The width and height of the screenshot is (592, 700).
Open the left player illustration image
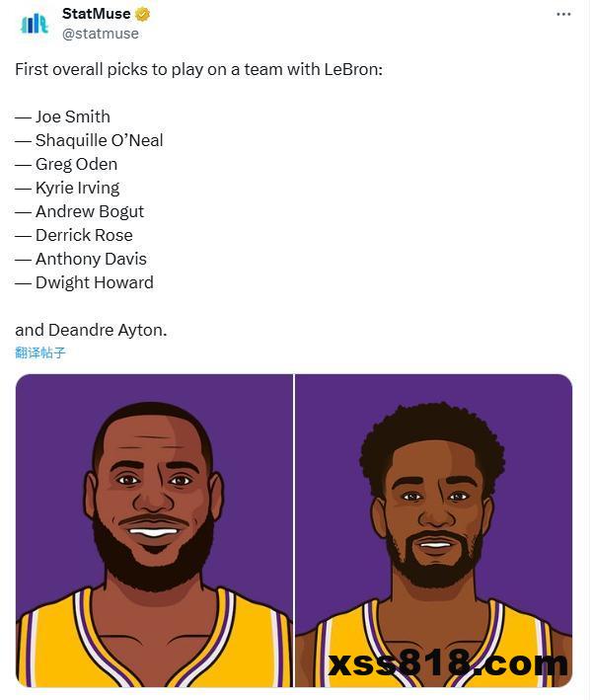(154, 530)
